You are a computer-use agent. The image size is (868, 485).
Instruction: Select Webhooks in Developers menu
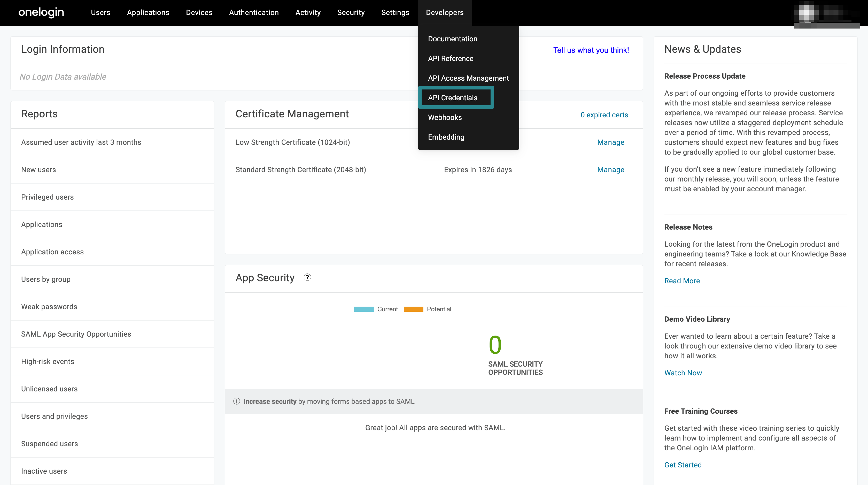[445, 117]
